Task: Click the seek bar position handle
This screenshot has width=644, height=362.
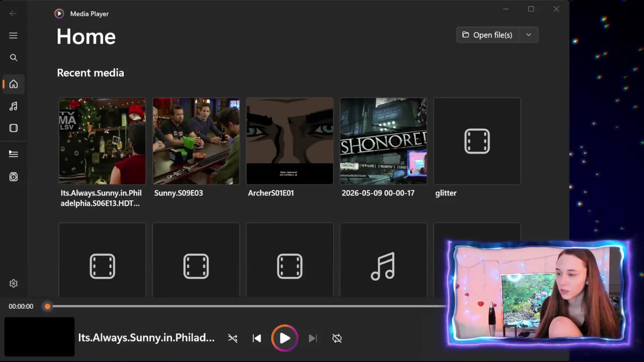Action: 48,306
